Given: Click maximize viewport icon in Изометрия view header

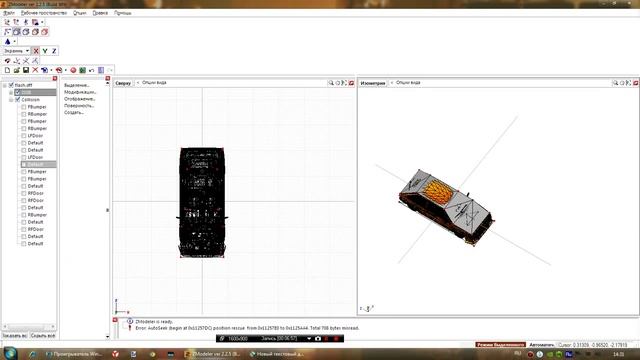Looking at the screenshot, I should point(629,83).
